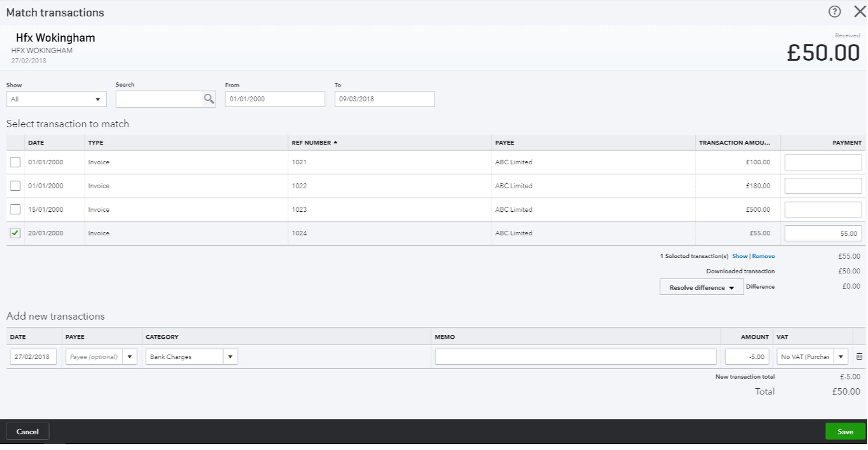Click the £500.00 transaction amount
Screen dimensions: 868x450
tap(758, 209)
